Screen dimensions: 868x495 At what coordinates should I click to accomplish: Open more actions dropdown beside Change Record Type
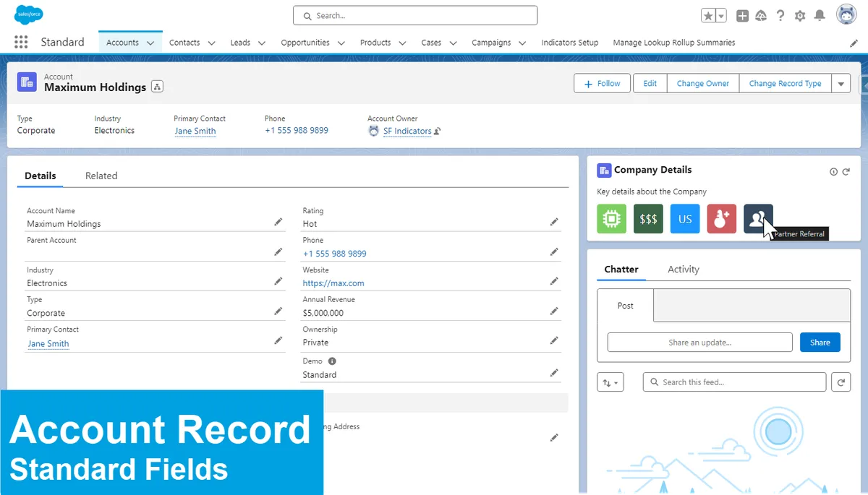[x=841, y=84]
